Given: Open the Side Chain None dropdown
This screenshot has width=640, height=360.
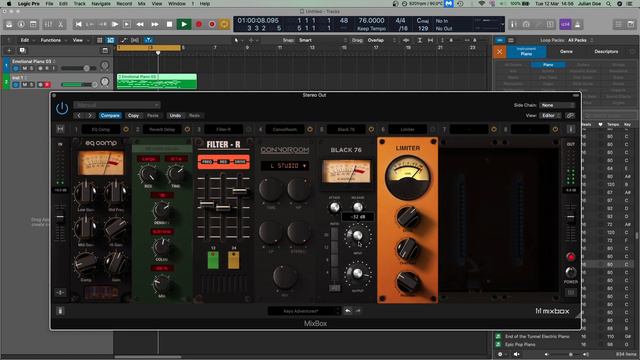Looking at the screenshot, I should (x=557, y=105).
